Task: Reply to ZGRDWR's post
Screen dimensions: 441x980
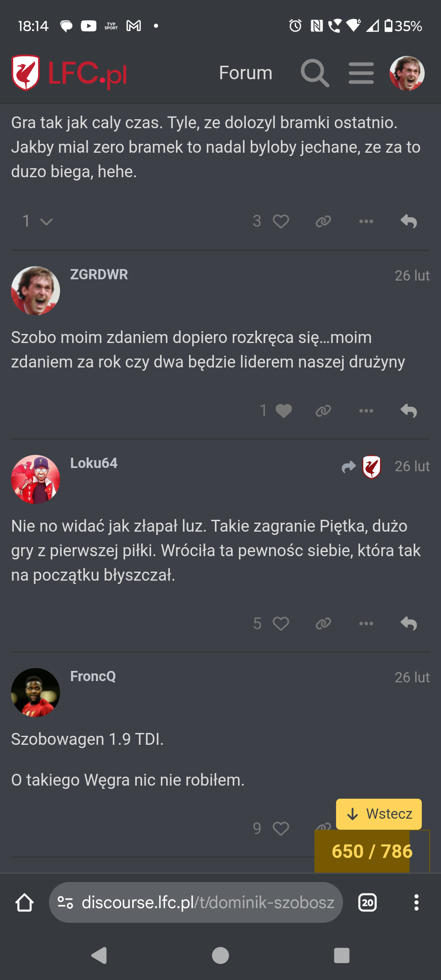Action: 409,411
